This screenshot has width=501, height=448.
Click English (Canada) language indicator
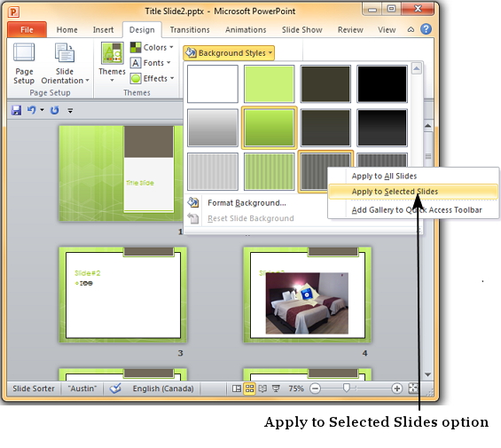pos(163,389)
